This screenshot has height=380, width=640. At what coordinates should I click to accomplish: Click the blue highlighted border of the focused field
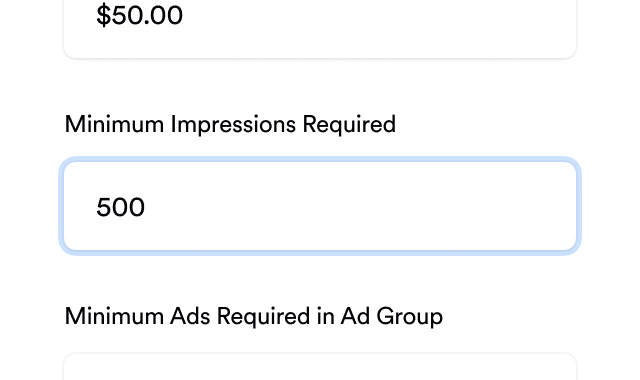pos(320,159)
